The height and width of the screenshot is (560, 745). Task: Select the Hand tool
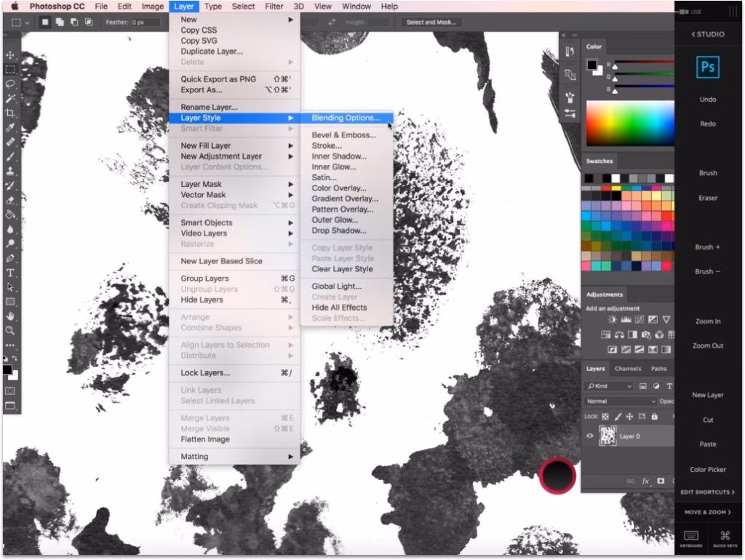click(x=10, y=316)
